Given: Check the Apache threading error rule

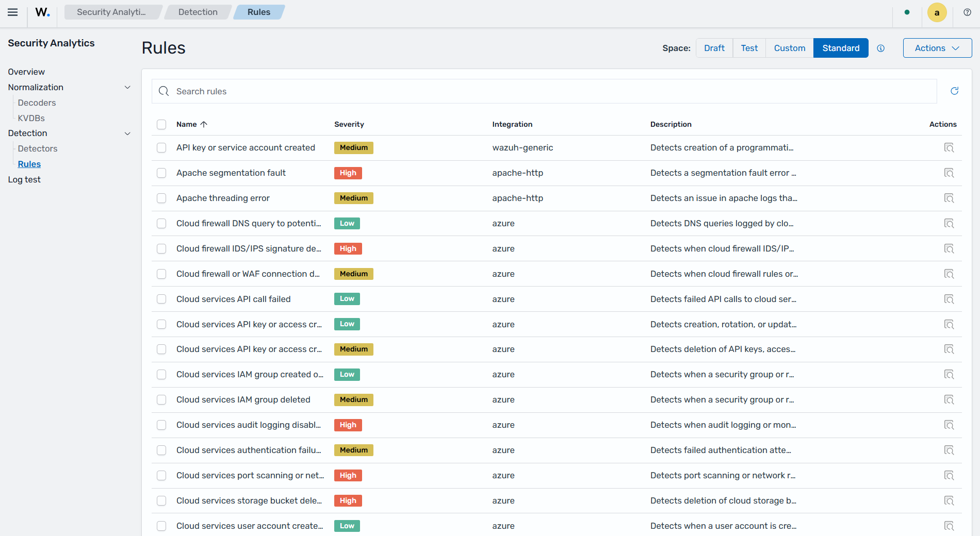Looking at the screenshot, I should point(161,198).
